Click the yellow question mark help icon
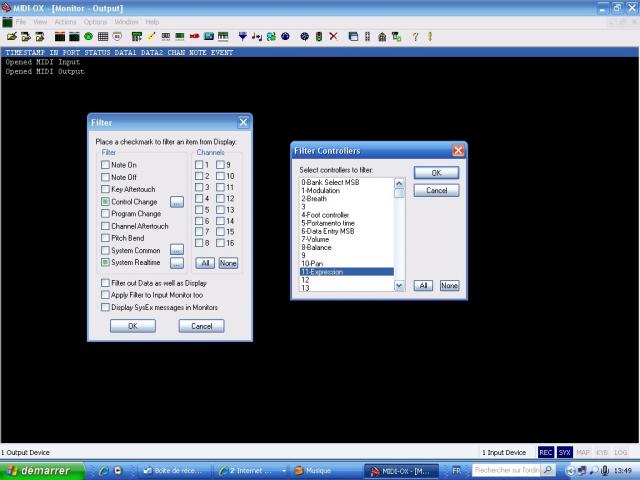Screen dimensions: 640x480 click(x=415, y=37)
